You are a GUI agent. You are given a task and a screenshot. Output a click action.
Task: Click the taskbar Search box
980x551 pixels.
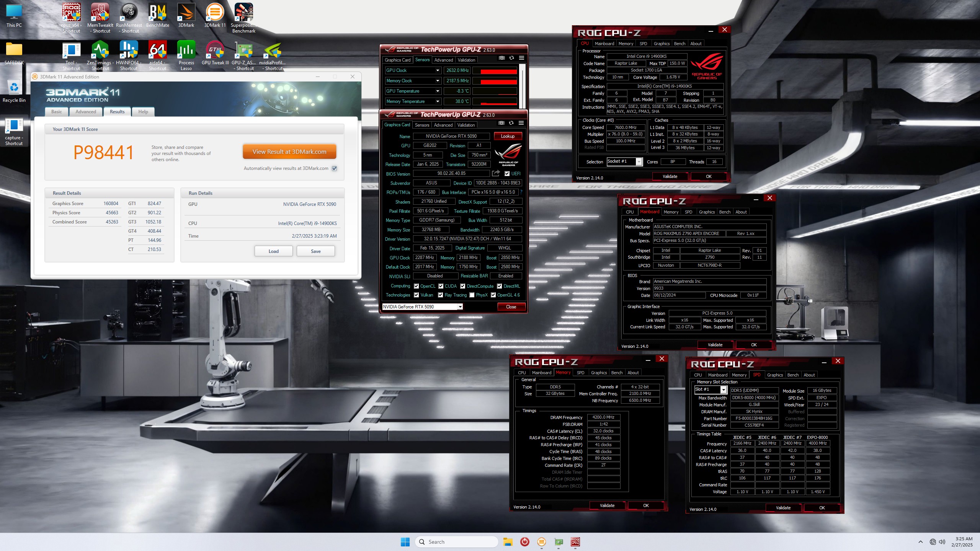click(457, 542)
